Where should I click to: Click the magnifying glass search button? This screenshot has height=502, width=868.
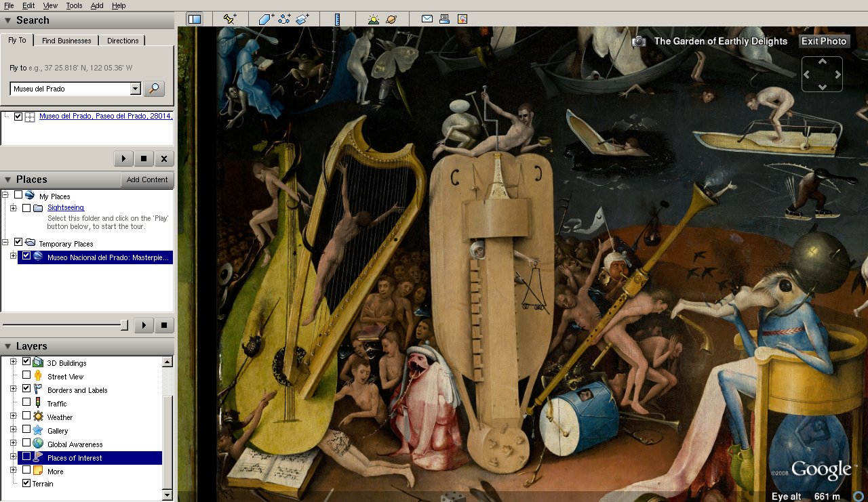(x=155, y=89)
